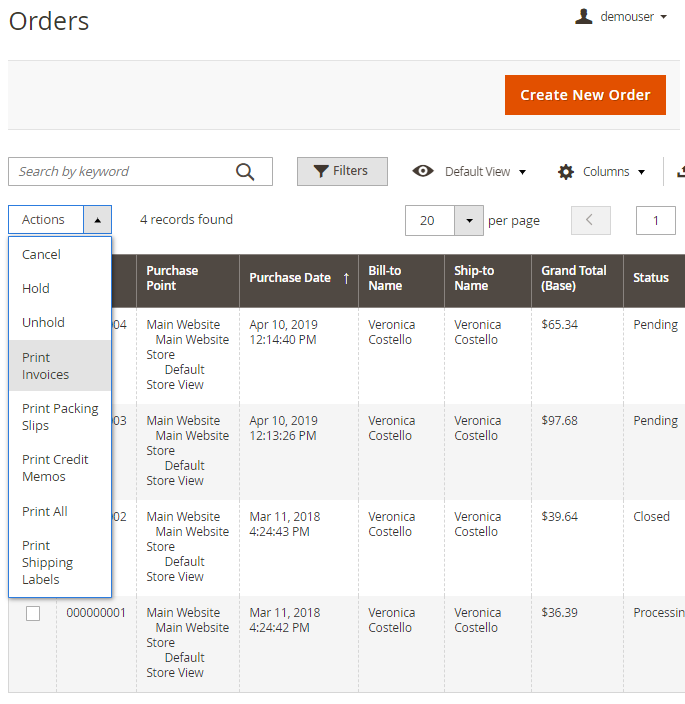Click the Create New Order button

(x=585, y=95)
